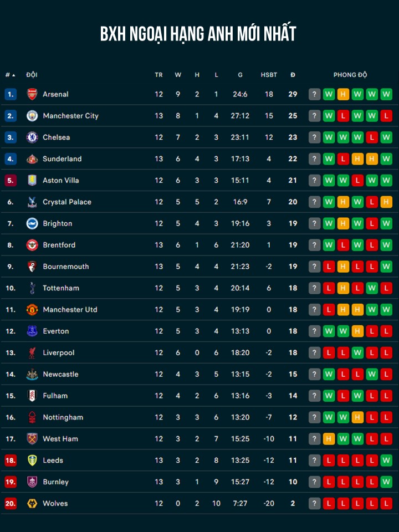Sort standings by the HSBT column header

click(269, 75)
